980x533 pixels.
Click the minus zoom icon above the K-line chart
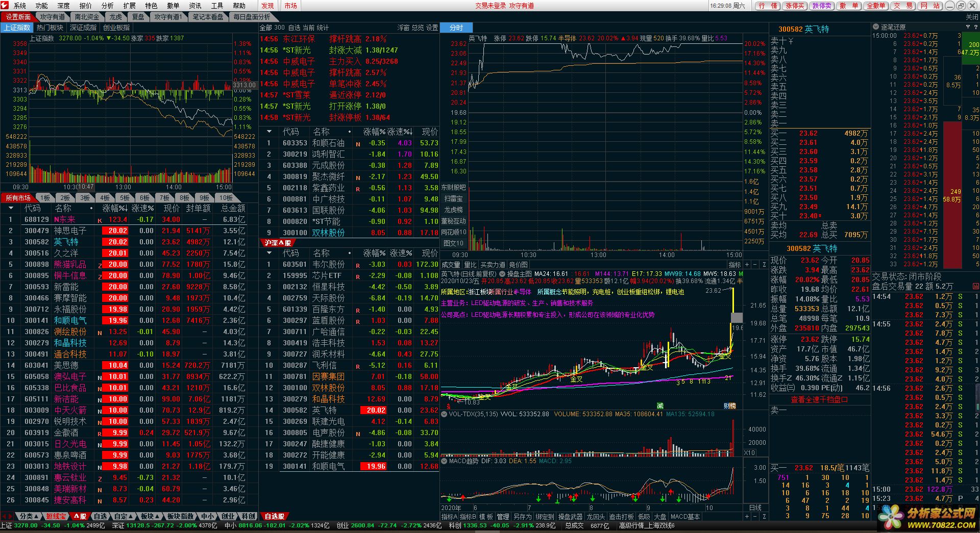tap(755, 265)
